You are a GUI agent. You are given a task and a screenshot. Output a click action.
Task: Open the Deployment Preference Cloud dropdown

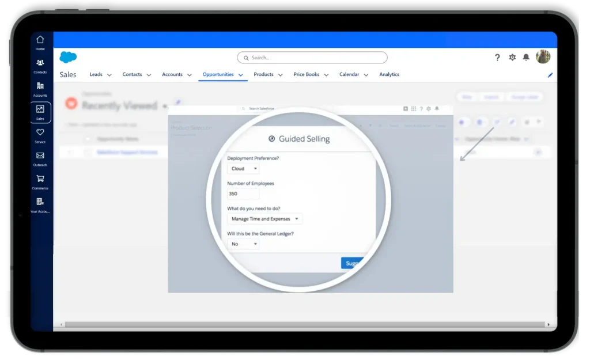pos(244,168)
